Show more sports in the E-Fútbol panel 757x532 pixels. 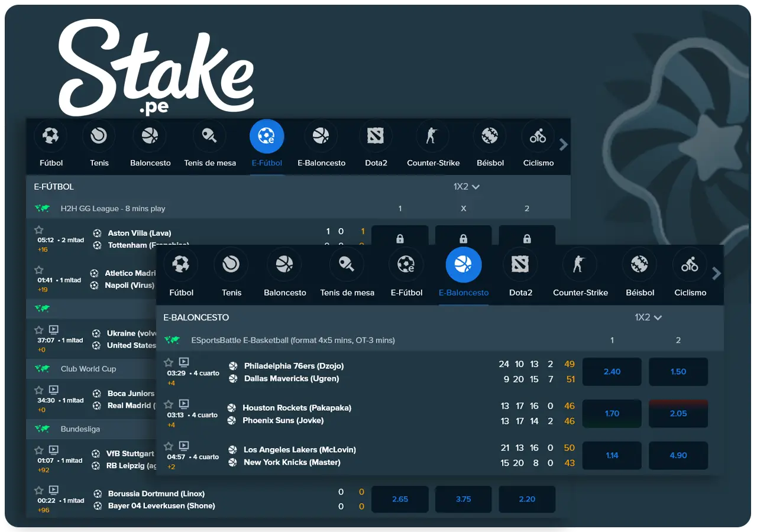click(564, 145)
